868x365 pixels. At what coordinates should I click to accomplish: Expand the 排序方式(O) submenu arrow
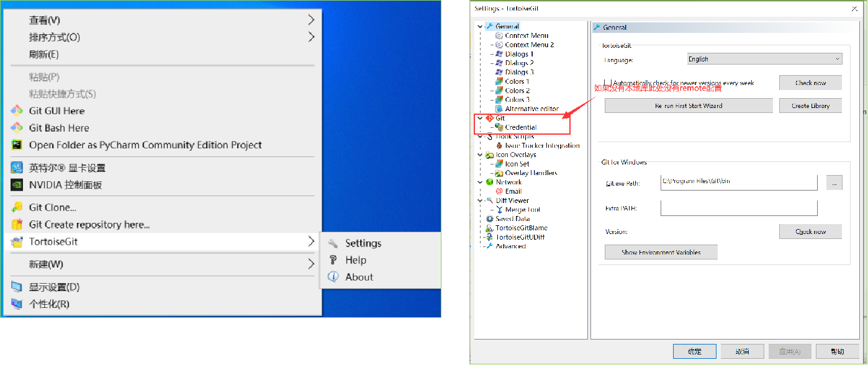(311, 37)
